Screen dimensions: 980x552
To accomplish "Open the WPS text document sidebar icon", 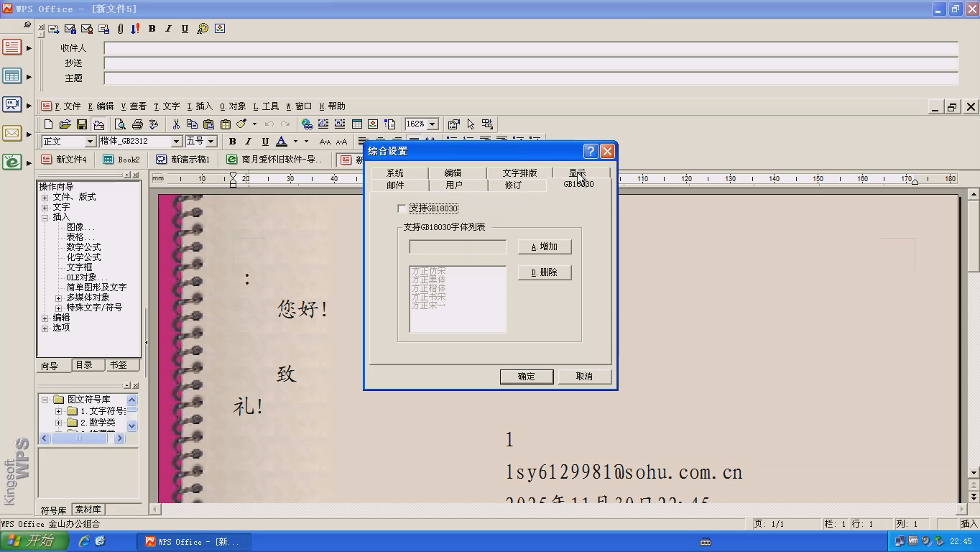I will (x=12, y=47).
